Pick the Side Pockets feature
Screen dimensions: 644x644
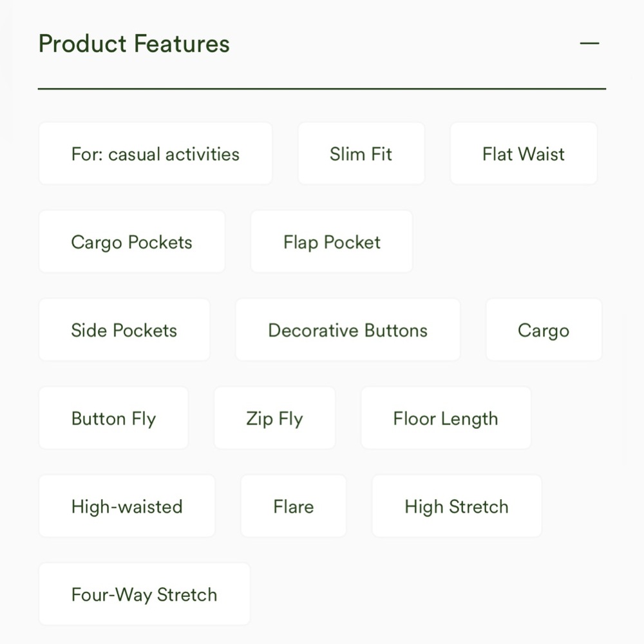[124, 330]
